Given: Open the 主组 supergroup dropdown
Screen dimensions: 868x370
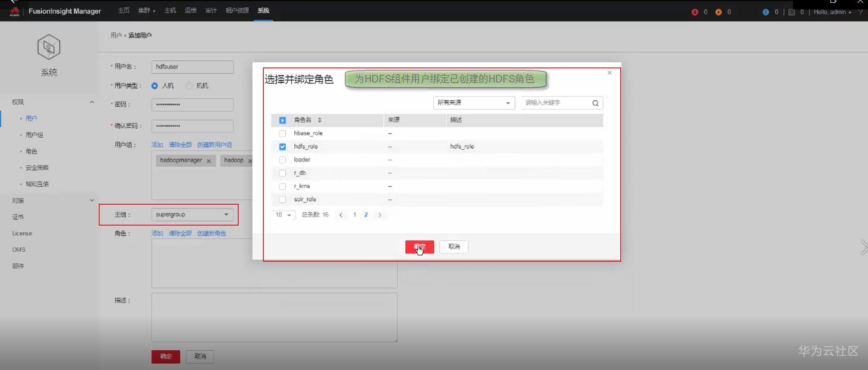Looking at the screenshot, I should tap(192, 215).
